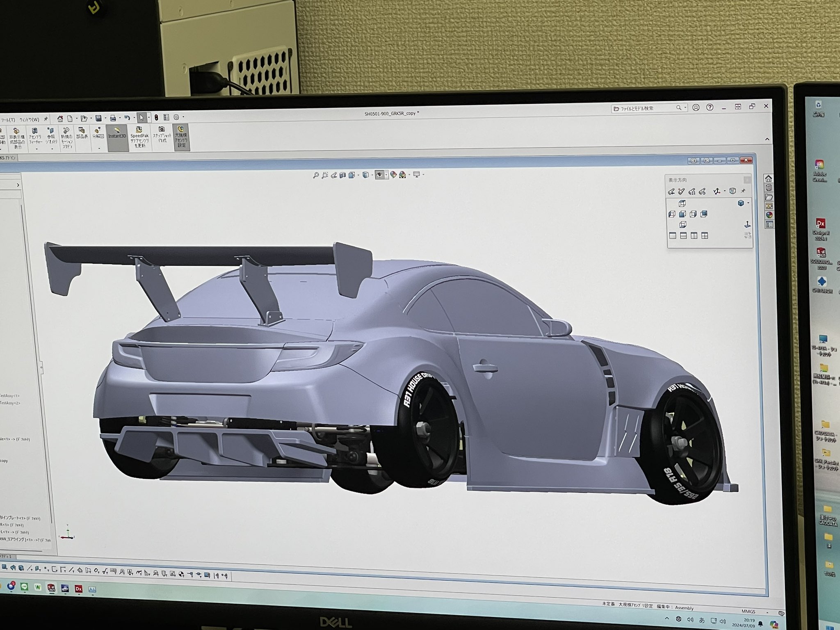
Task: Activate the Select cursor tool
Action: tap(142, 118)
